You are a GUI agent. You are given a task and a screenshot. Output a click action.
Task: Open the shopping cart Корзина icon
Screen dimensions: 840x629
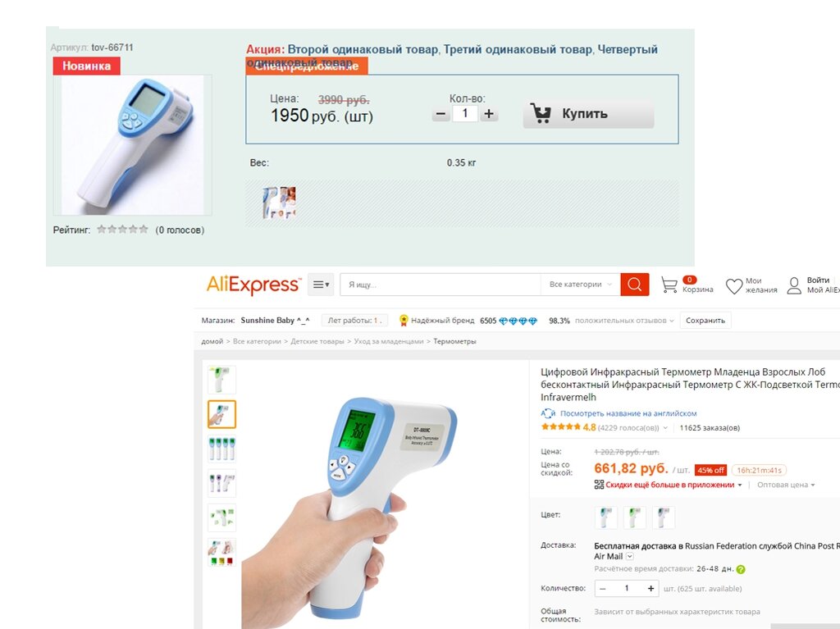pyautogui.click(x=669, y=285)
